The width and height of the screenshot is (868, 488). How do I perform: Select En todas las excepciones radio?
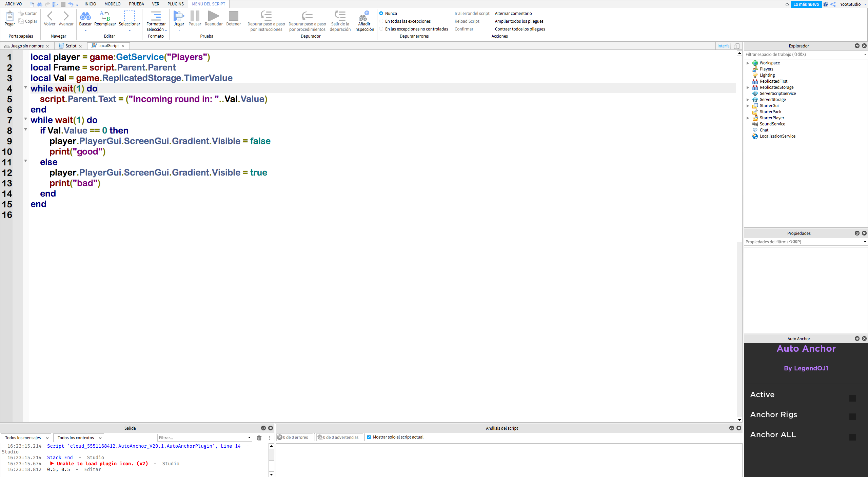coord(381,21)
